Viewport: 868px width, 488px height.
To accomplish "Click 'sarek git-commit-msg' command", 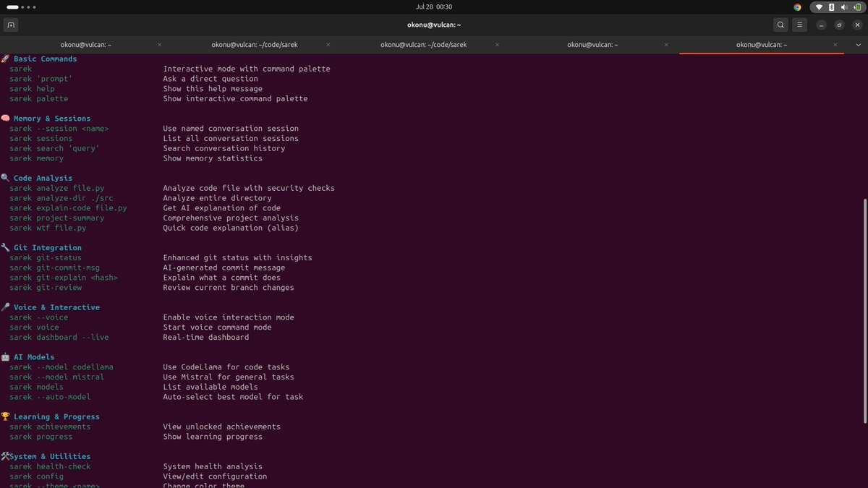I will pyautogui.click(x=54, y=267).
